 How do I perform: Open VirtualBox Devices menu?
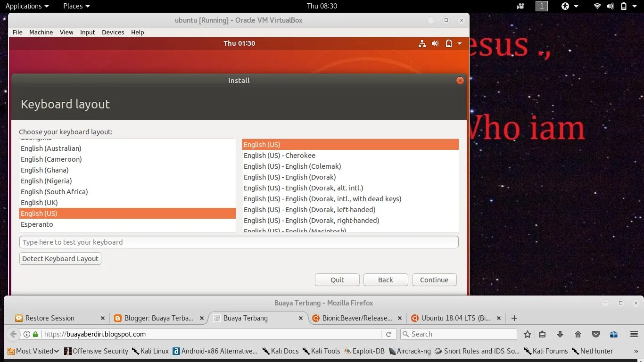pyautogui.click(x=113, y=33)
